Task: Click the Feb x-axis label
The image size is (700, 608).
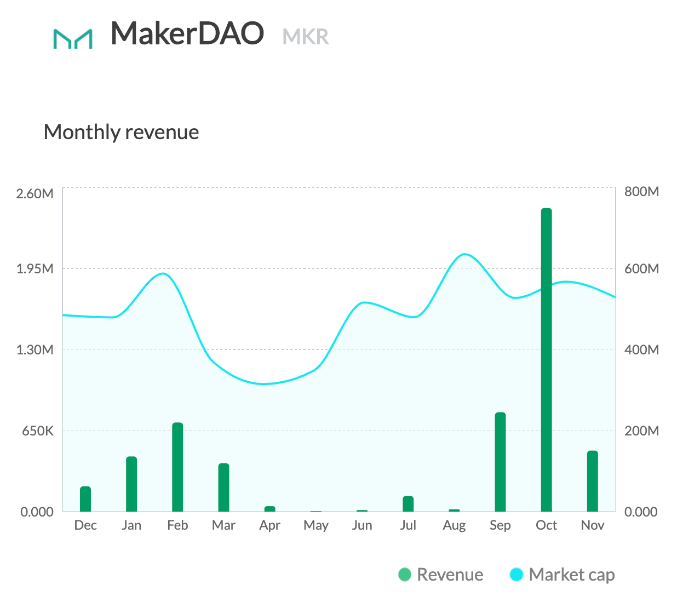Action: (177, 525)
